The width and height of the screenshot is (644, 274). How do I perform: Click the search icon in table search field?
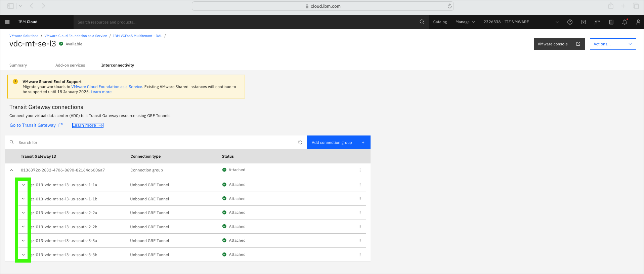point(12,142)
